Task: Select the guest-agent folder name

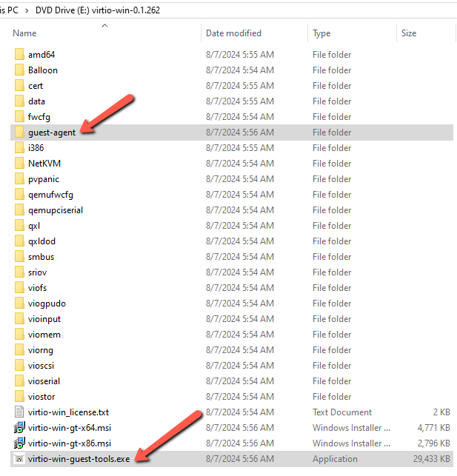Action: click(x=52, y=133)
